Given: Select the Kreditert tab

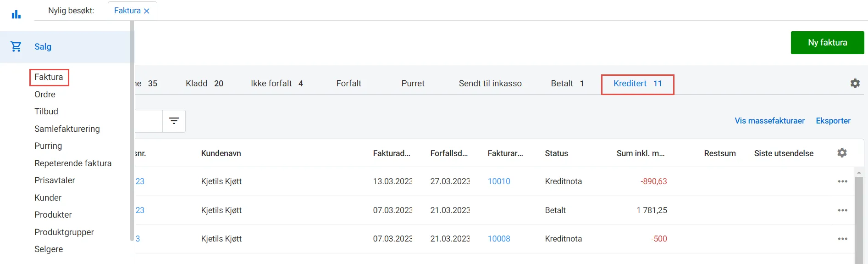Looking at the screenshot, I should [638, 84].
